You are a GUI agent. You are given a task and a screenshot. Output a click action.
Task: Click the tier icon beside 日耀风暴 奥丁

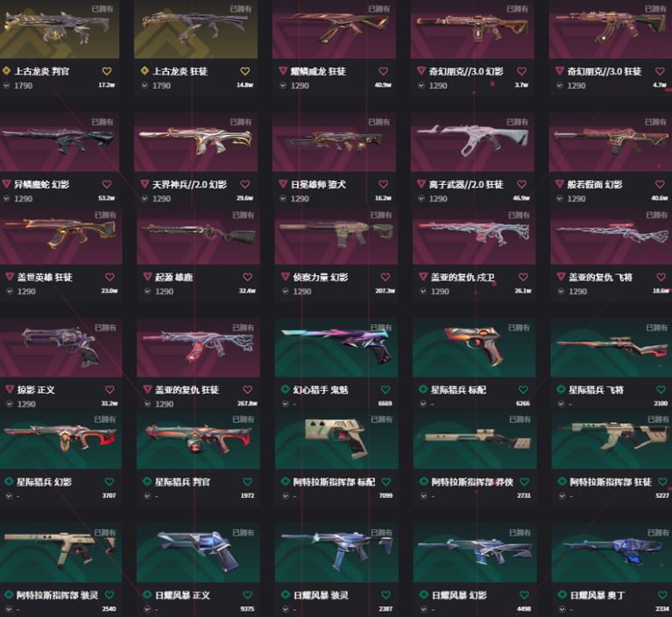[562, 595]
